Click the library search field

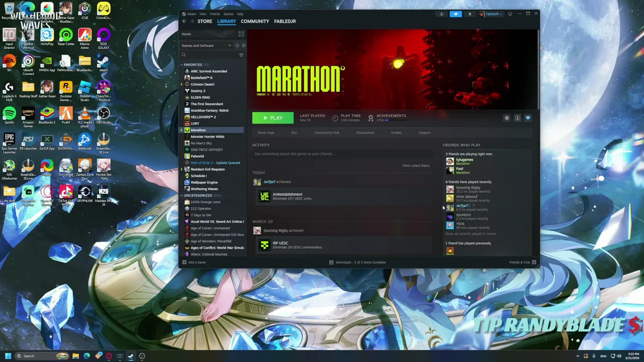(x=209, y=55)
